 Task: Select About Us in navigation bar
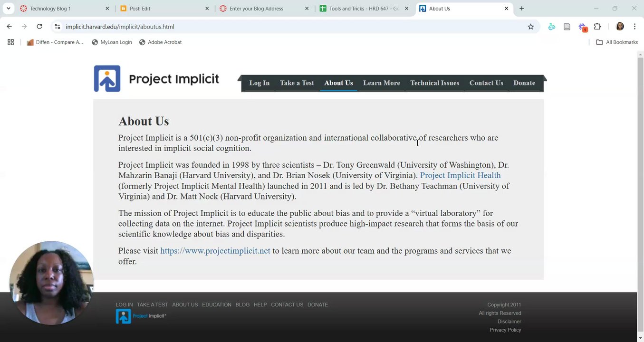tap(338, 83)
